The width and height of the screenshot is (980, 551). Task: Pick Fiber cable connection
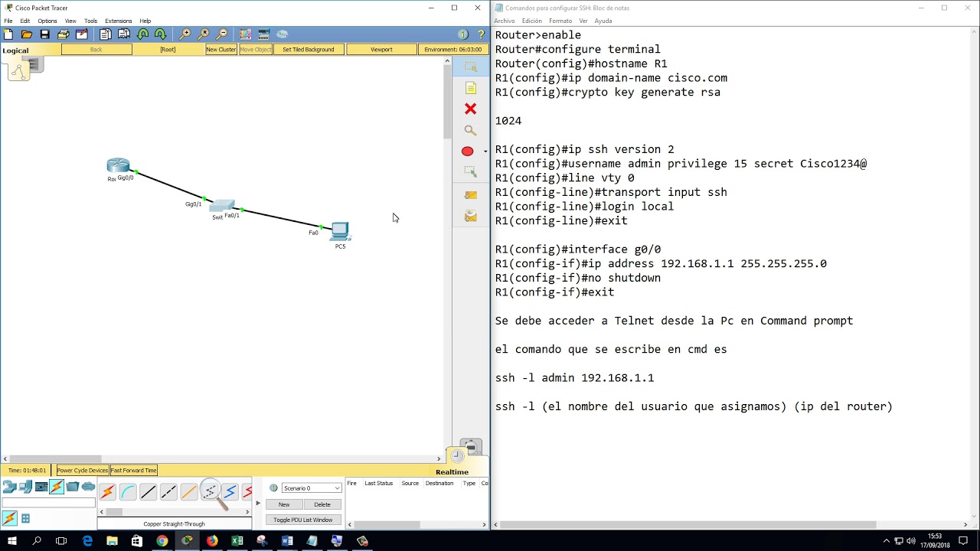[x=189, y=491]
